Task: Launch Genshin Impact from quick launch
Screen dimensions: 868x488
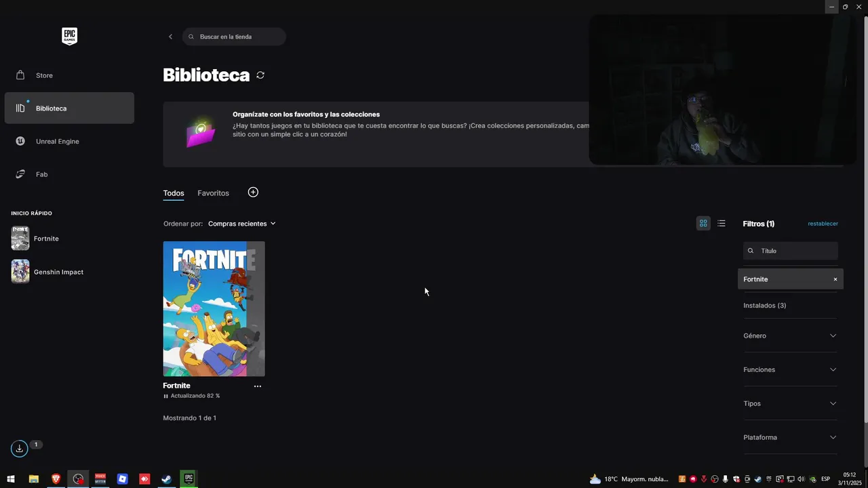Action: pyautogui.click(x=58, y=272)
